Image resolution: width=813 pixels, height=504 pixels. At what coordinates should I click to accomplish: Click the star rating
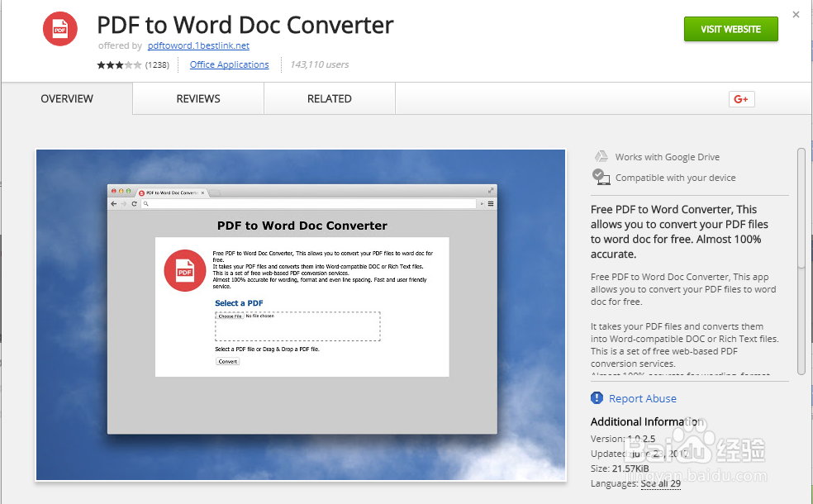coord(119,64)
